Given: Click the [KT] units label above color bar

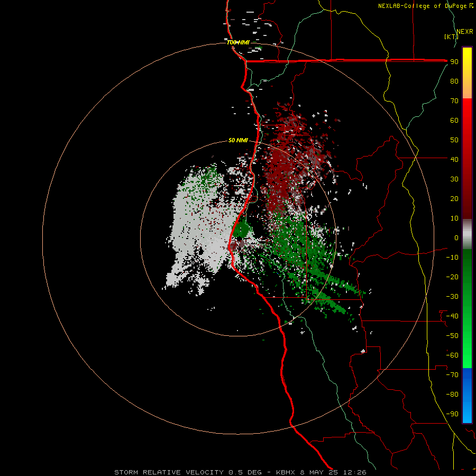Looking at the screenshot, I should pos(451,36).
